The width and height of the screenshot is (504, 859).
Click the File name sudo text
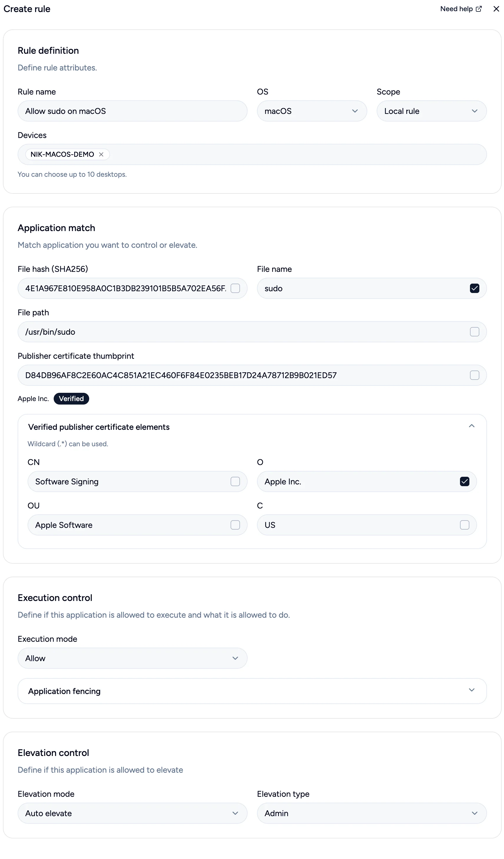click(x=273, y=289)
